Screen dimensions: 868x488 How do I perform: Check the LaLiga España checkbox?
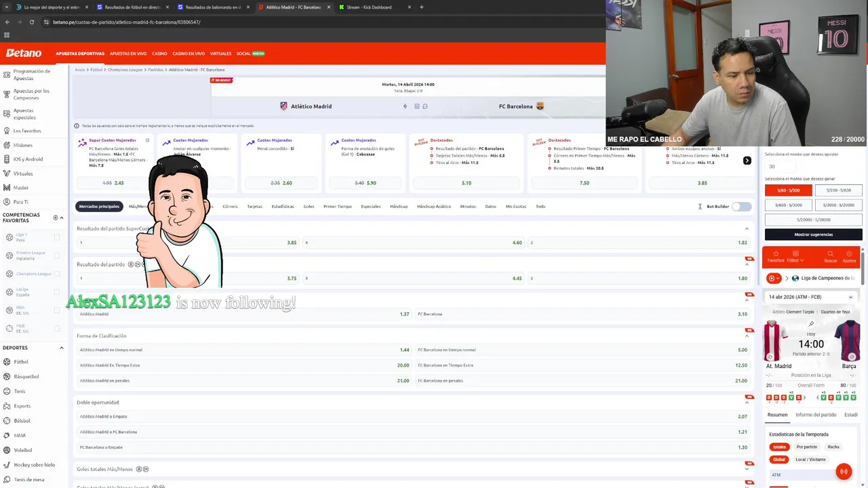click(57, 292)
